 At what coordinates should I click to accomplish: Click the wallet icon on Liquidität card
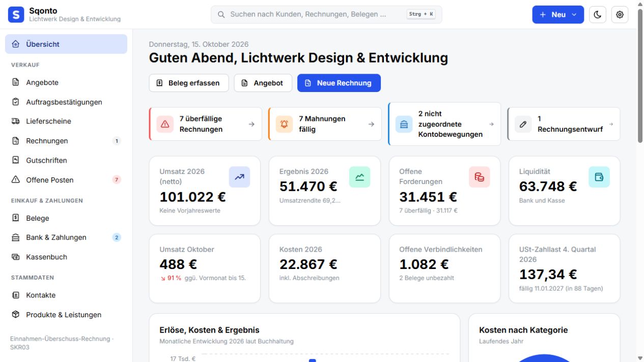click(x=599, y=177)
